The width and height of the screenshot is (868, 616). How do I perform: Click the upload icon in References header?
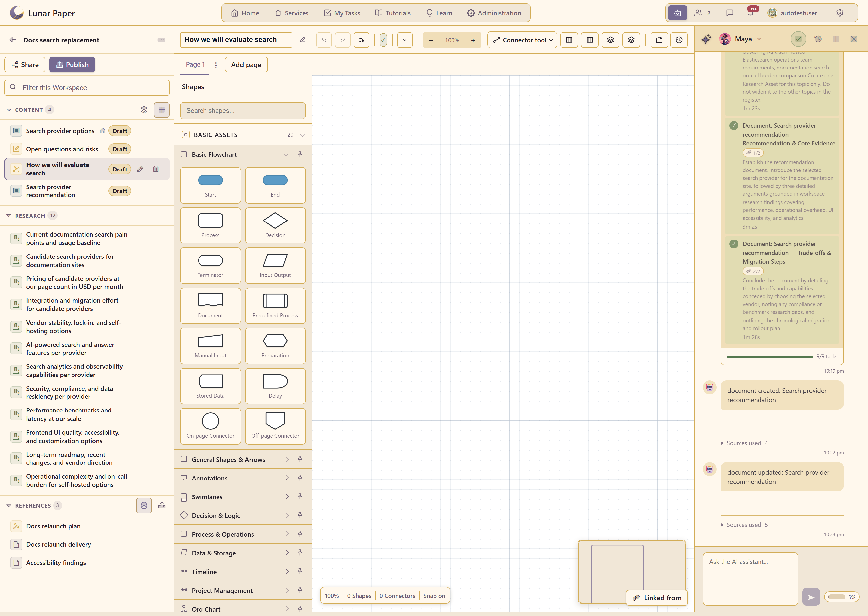162,505
